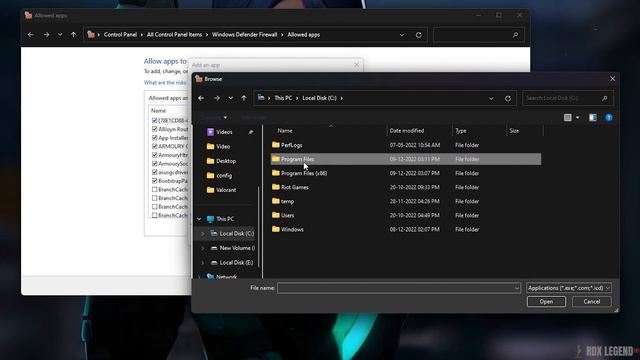Open the Applications file type filter dropdown
Image resolution: width=640 pixels, height=360 pixels.
pyautogui.click(x=569, y=288)
